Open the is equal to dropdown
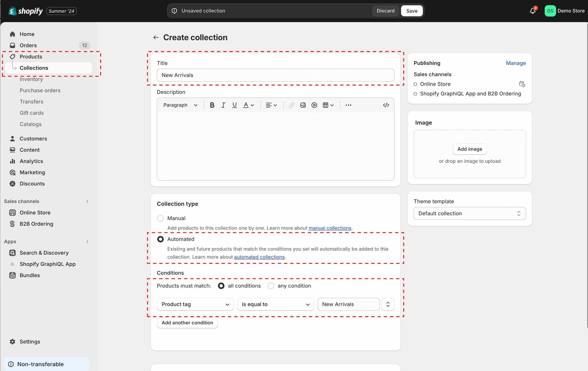 pos(275,304)
